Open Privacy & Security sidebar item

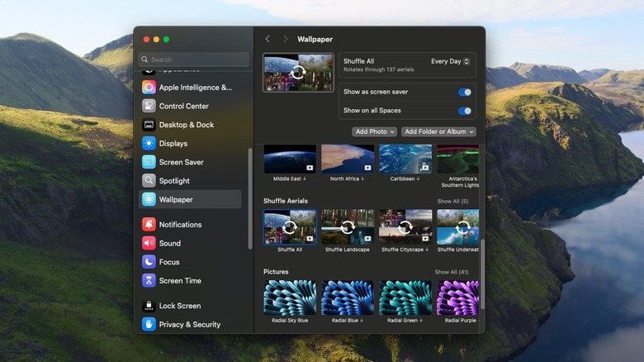189,324
